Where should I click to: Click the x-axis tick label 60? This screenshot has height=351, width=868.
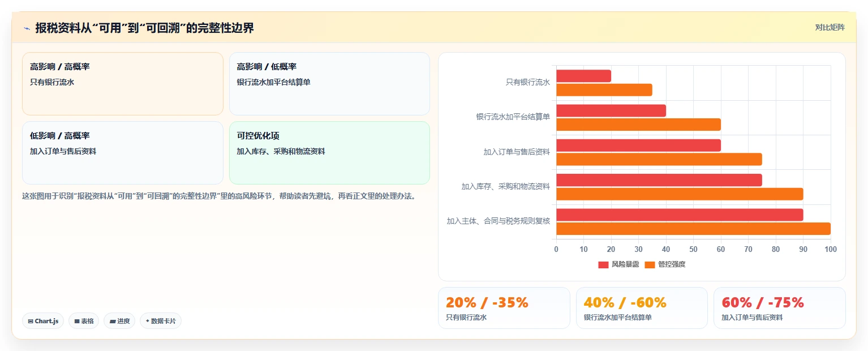[721, 250]
